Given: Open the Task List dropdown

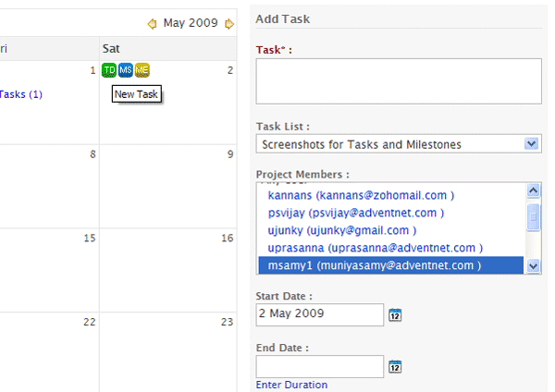Looking at the screenshot, I should [399, 143].
